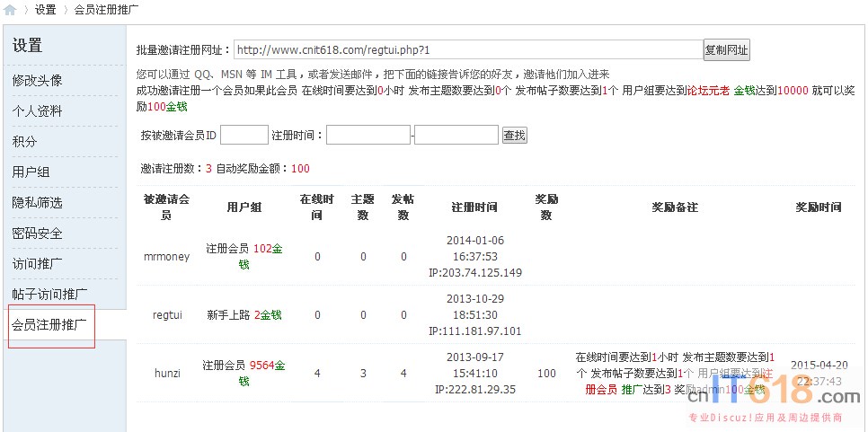This screenshot has height=432, width=868.
Task: Open 帖子访问推广 sidebar item
Action: tap(49, 295)
